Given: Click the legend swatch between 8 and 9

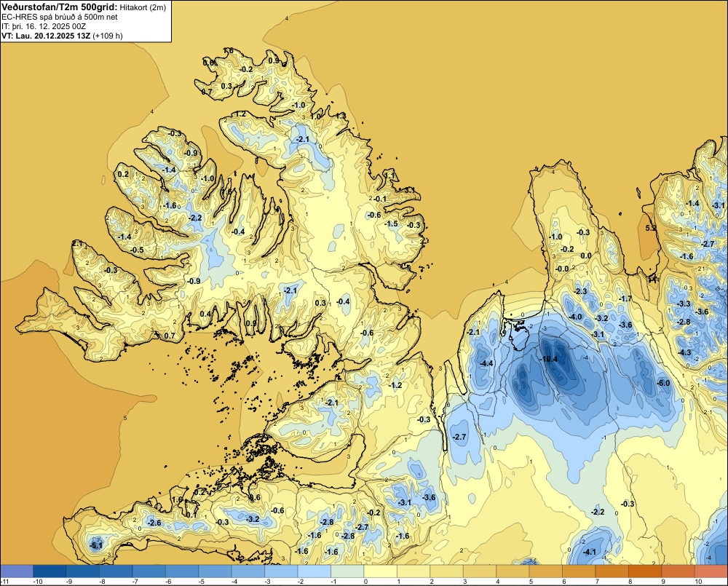Looking at the screenshot, I should coord(645,571).
